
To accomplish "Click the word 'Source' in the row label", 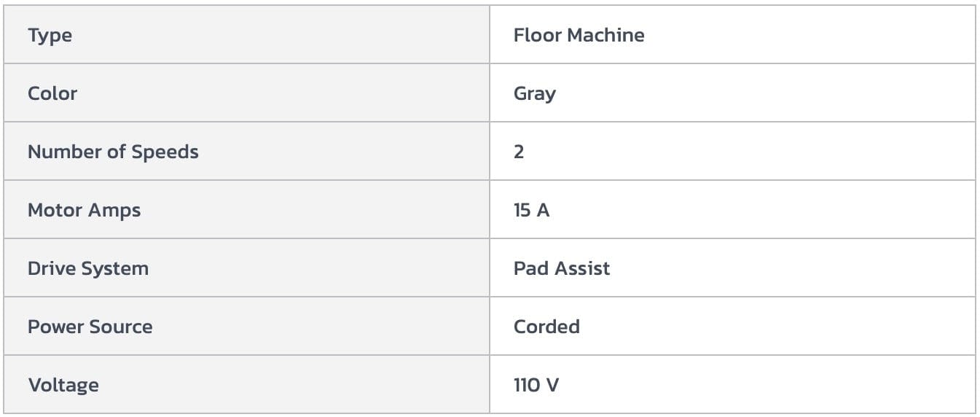I will pos(121,327).
